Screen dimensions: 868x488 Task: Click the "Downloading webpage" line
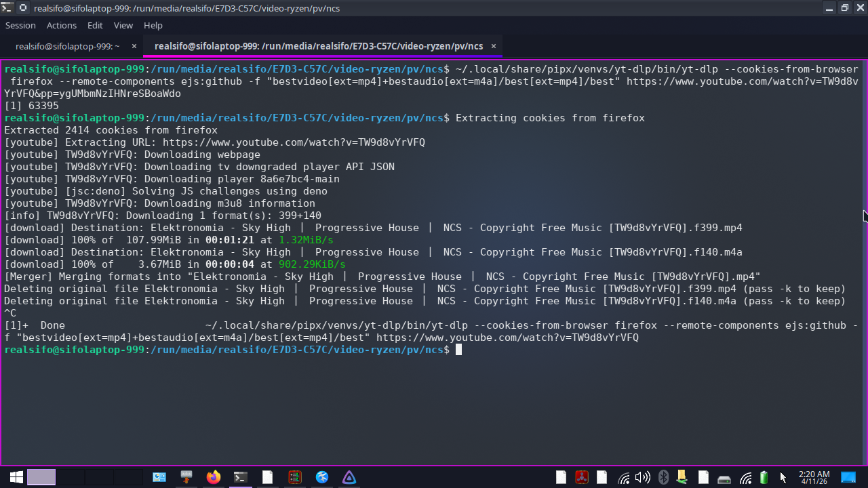coord(132,155)
